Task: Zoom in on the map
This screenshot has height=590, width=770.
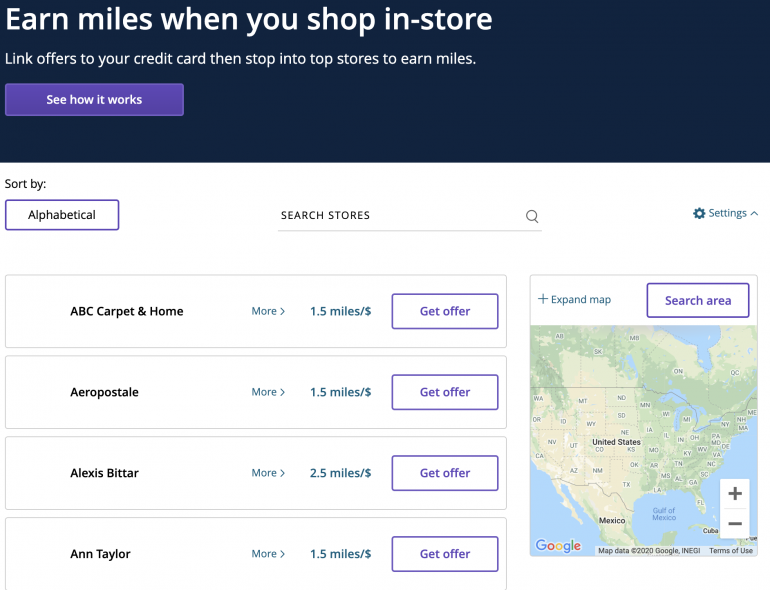Action: coord(735,494)
